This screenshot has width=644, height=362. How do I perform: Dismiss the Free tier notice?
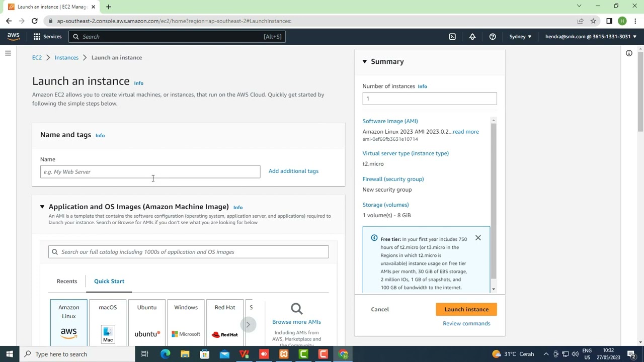click(478, 238)
